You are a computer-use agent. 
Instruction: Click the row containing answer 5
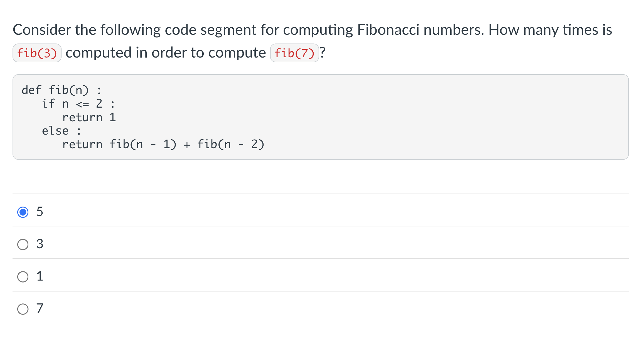[320, 212]
